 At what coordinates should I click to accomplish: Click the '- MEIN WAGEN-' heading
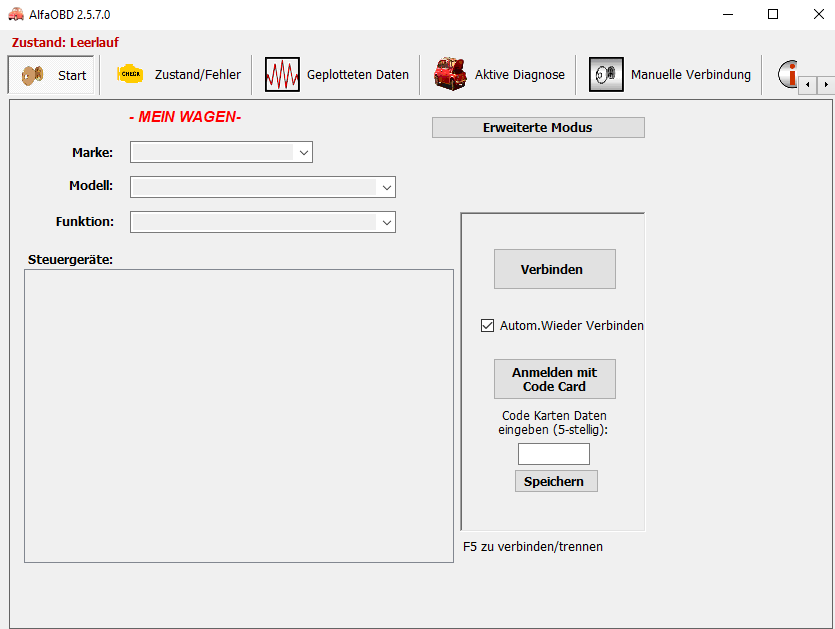[185, 117]
